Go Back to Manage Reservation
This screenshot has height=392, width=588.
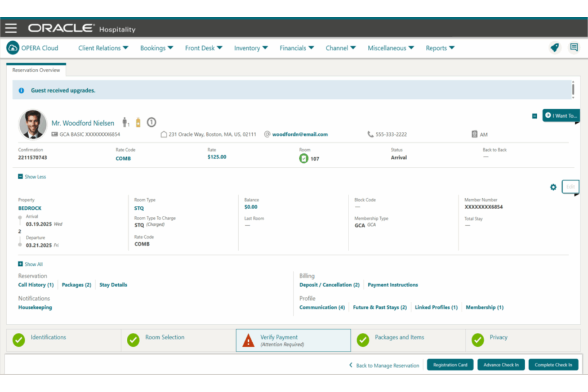(x=384, y=365)
